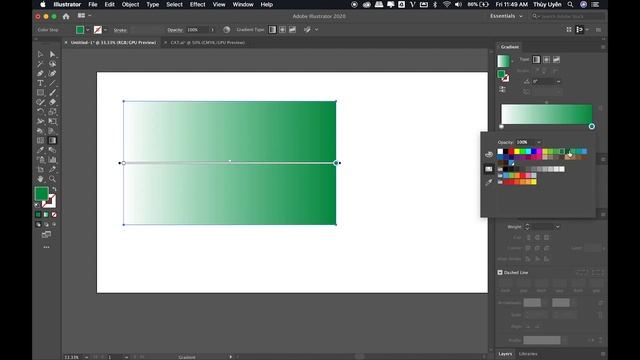
Task: Open zoom level dropdown in status bar
Action: (x=86, y=357)
